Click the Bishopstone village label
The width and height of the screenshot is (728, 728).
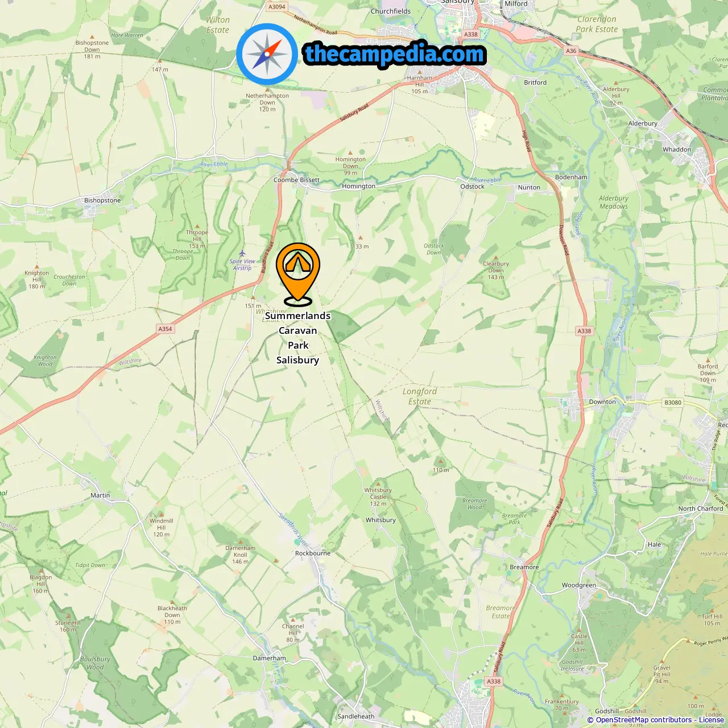click(x=102, y=200)
